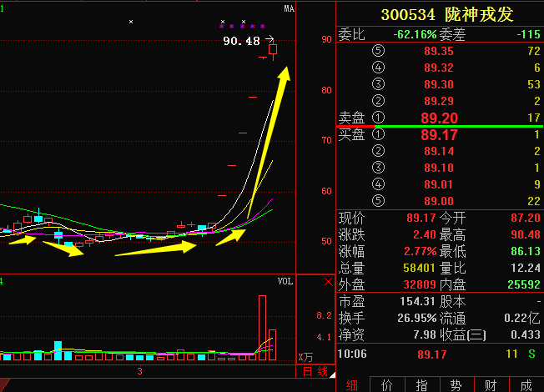Click the circled 1 icon in the 卖盘 row
The width and height of the screenshot is (544, 392).
[x=380, y=118]
